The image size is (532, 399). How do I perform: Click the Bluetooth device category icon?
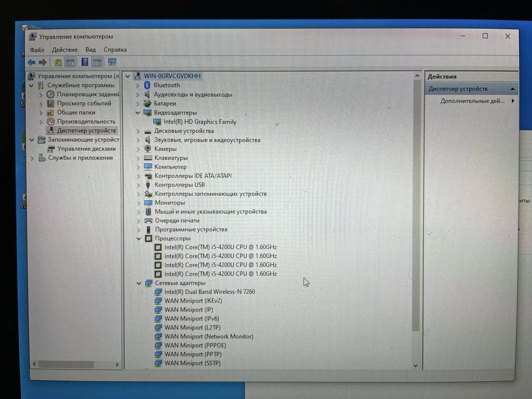click(147, 85)
